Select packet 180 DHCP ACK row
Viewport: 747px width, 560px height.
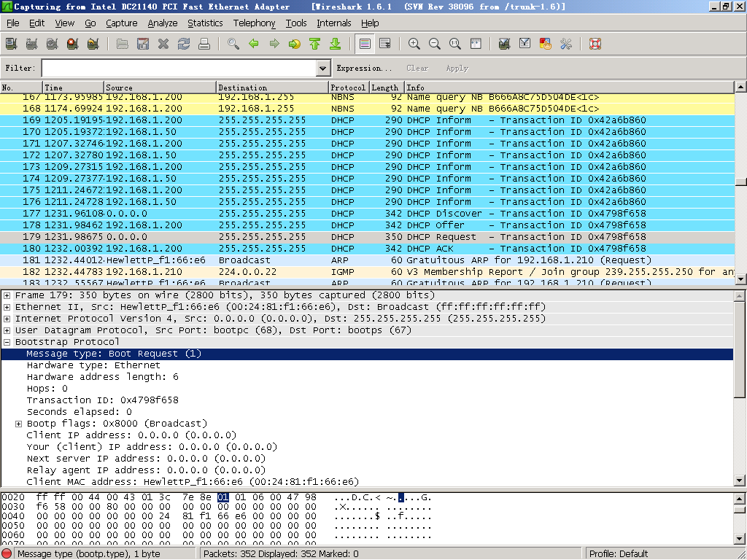(367, 249)
